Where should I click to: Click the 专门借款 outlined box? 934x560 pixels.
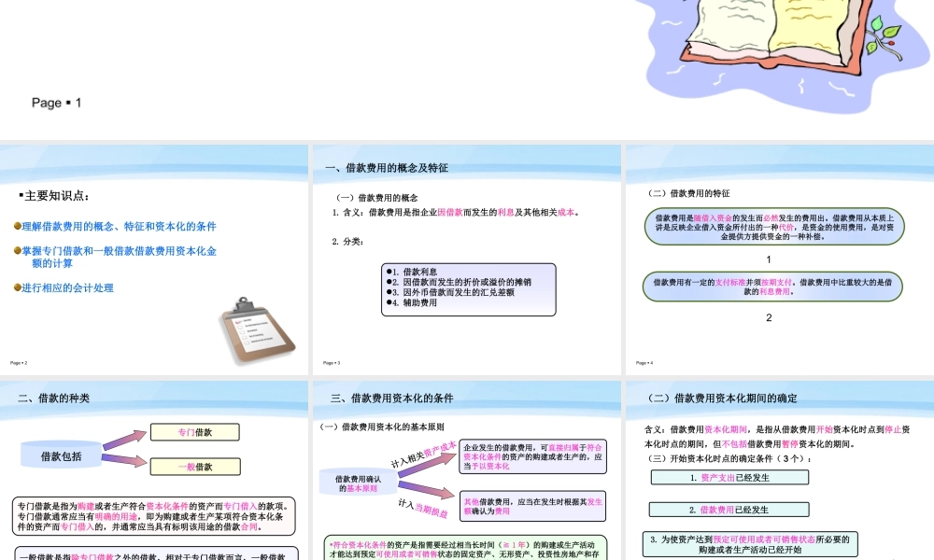point(195,432)
